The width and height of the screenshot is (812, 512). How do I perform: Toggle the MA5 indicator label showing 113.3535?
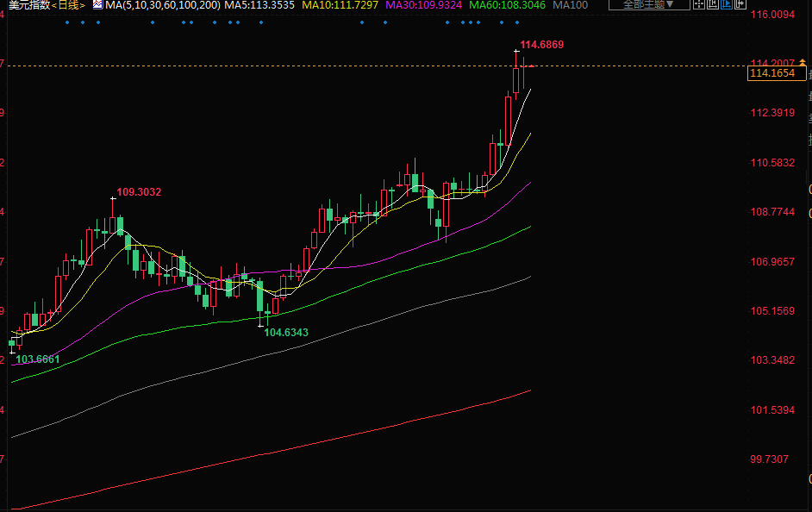(259, 5)
